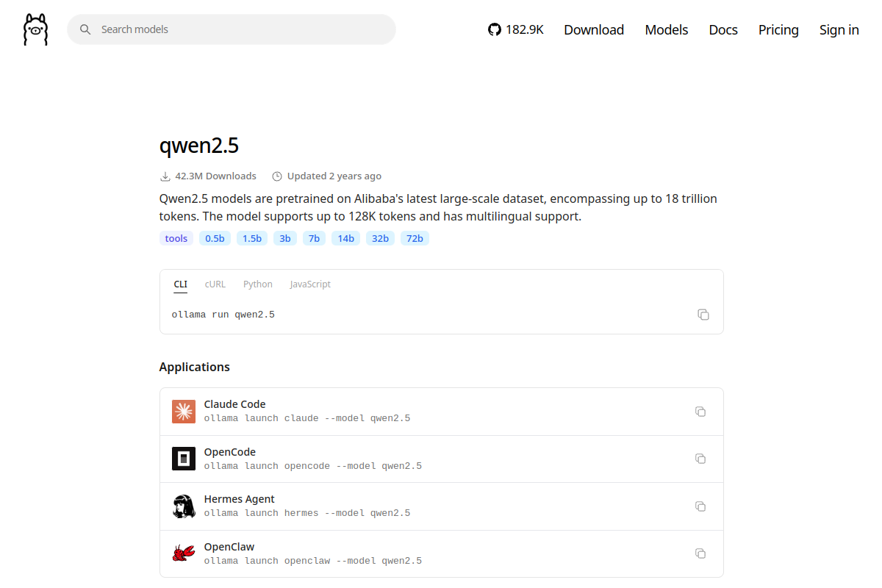Click the Claude Code title
Viewport: 882px width, 588px height.
click(x=234, y=404)
